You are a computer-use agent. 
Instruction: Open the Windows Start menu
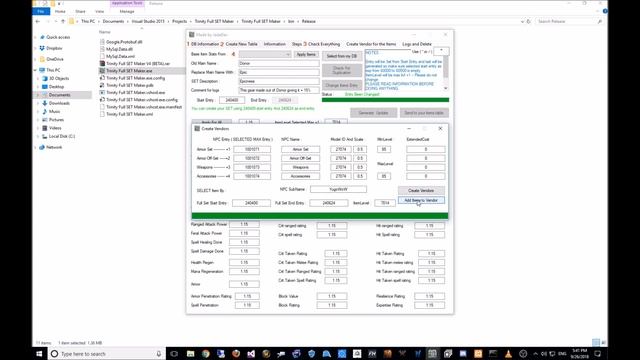coord(39,353)
